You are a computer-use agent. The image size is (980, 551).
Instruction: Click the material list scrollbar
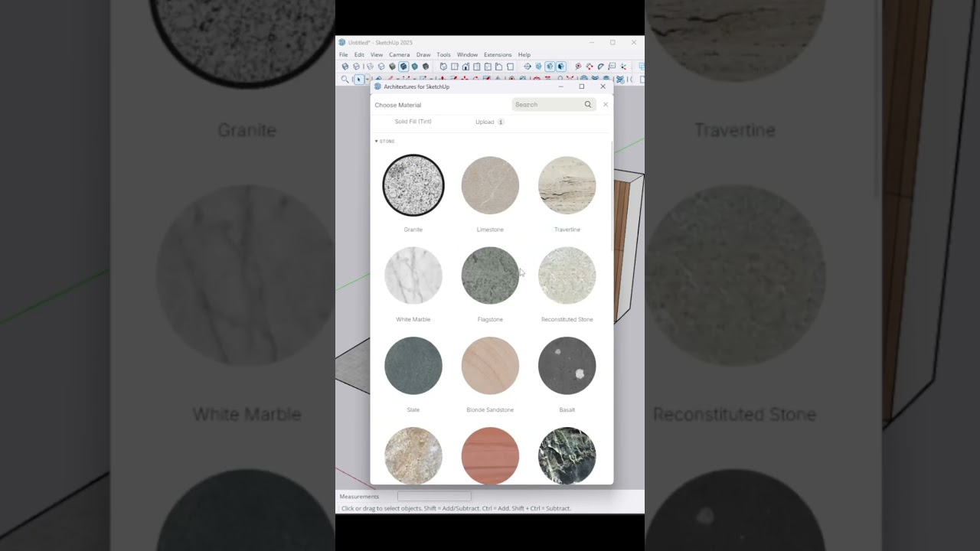pyautogui.click(x=612, y=195)
